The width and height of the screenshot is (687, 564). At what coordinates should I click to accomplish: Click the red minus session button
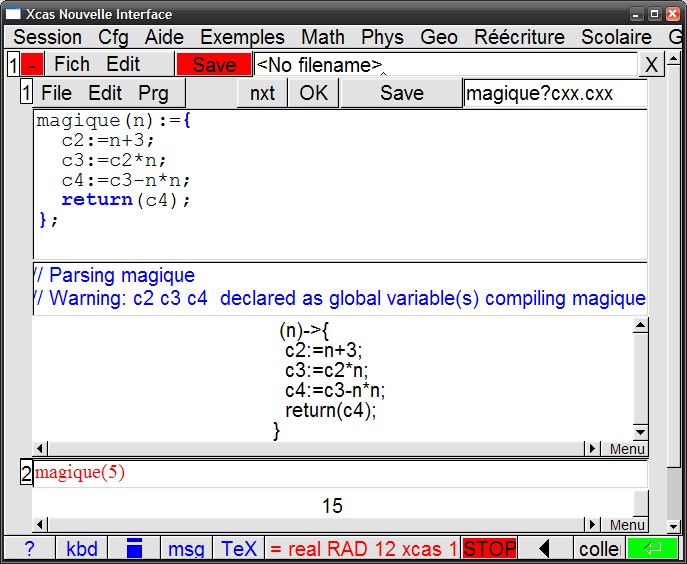pyautogui.click(x=32, y=65)
